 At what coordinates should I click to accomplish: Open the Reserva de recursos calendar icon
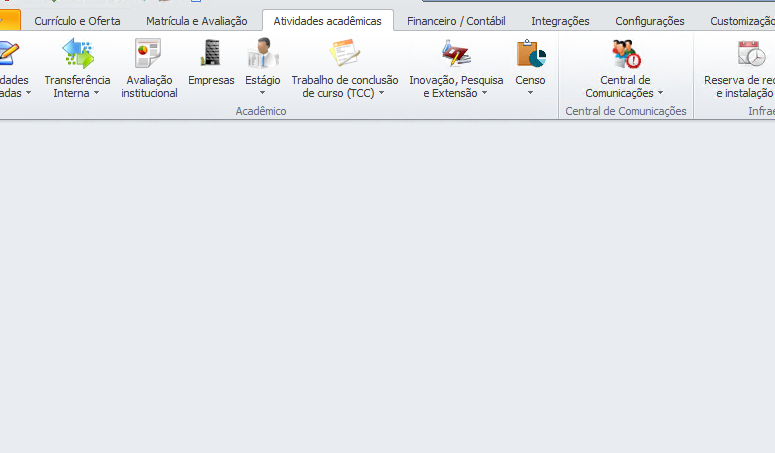[x=751, y=53]
